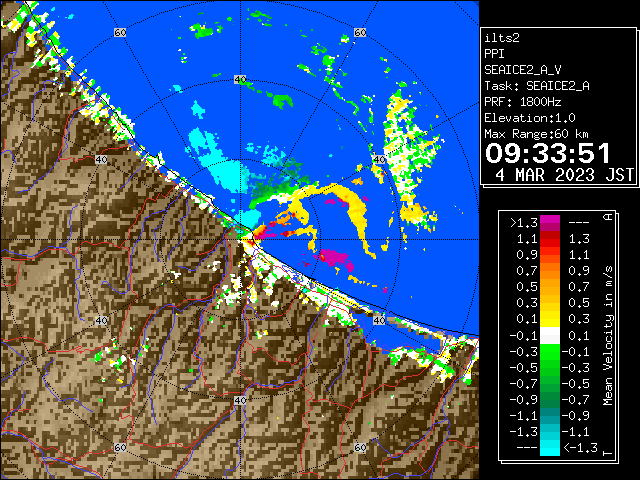Viewport: 640px width, 480px height.
Task: Click the 'Max Range:60 km' text
Action: point(536,134)
